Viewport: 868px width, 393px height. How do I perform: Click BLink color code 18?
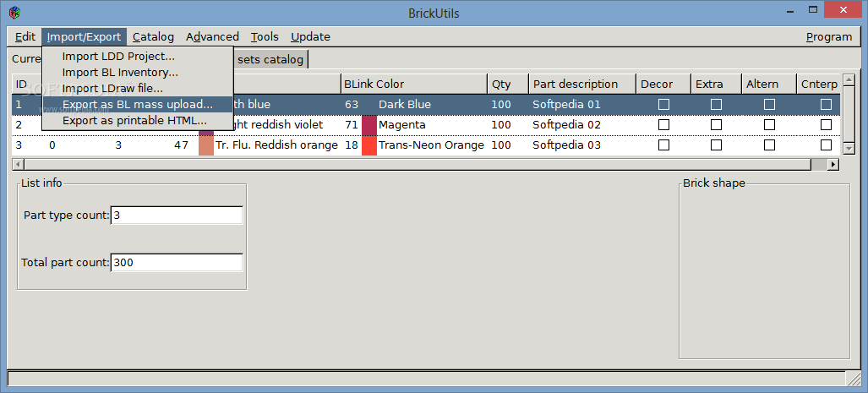click(x=352, y=145)
